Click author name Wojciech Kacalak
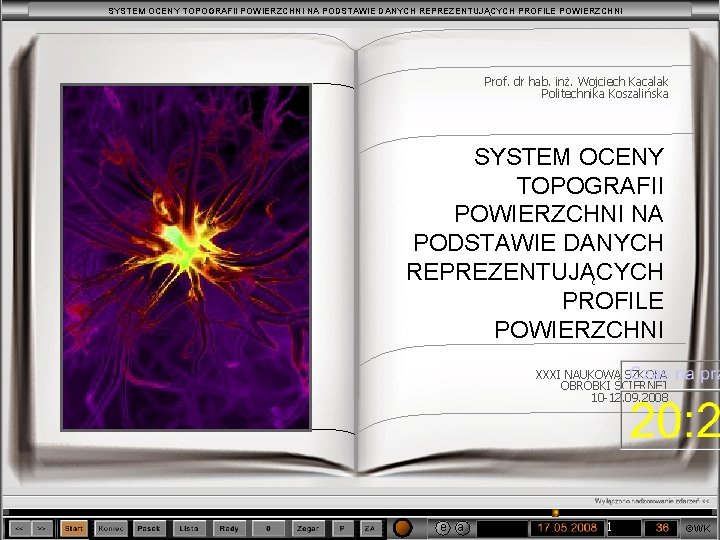 [623, 82]
